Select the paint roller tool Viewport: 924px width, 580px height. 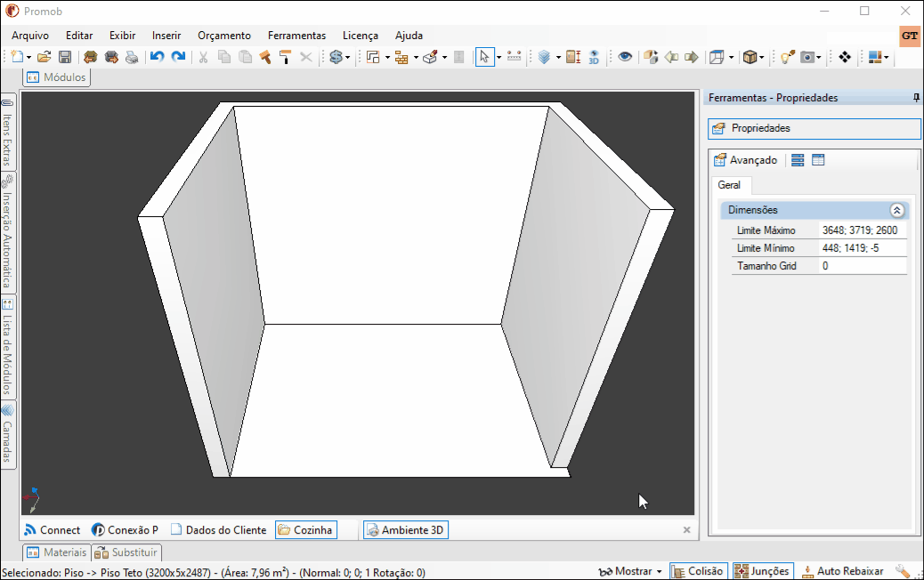pyautogui.click(x=285, y=57)
